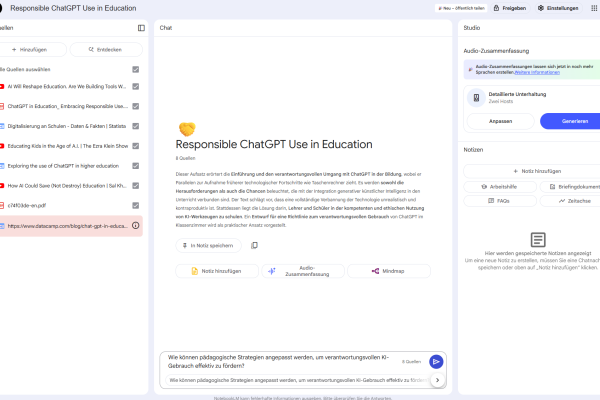Click the document icon beside Digitalisierung an Schulen

tap(2, 126)
